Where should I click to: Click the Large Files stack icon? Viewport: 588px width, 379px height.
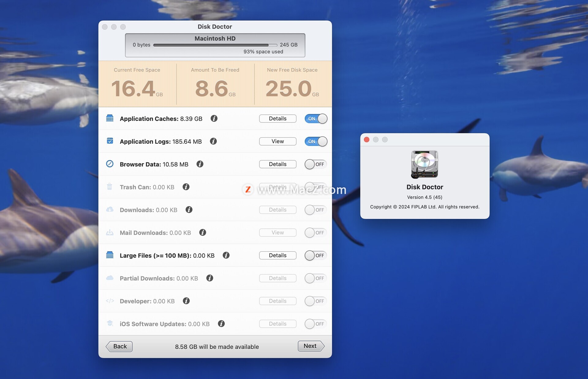click(x=110, y=255)
